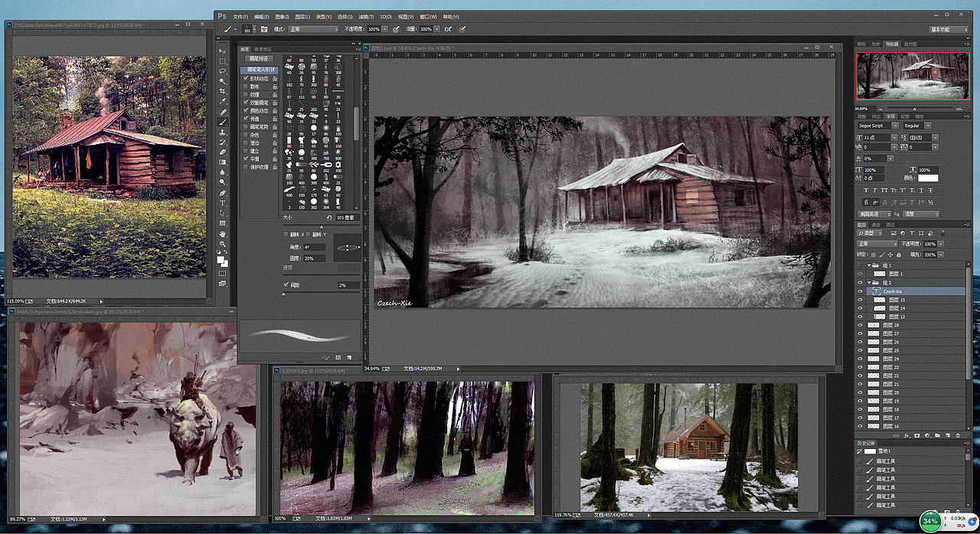Delete layer via trash icon
The height and width of the screenshot is (534, 980).
[x=958, y=436]
